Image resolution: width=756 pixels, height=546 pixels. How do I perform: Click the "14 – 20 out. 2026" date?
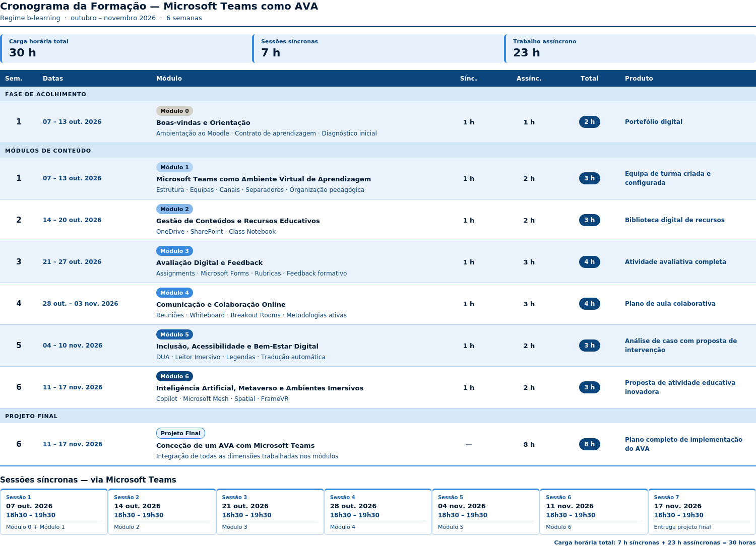[72, 220]
